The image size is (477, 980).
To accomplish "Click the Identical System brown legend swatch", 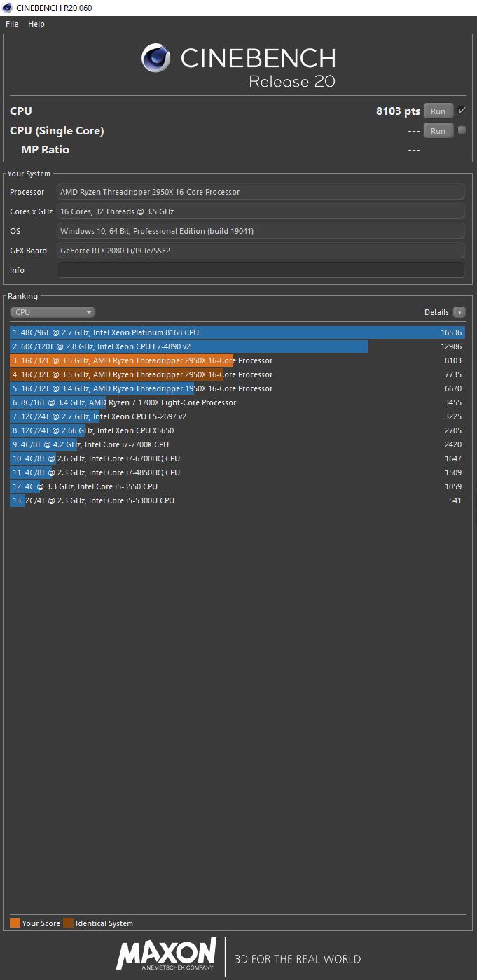I will 68,923.
